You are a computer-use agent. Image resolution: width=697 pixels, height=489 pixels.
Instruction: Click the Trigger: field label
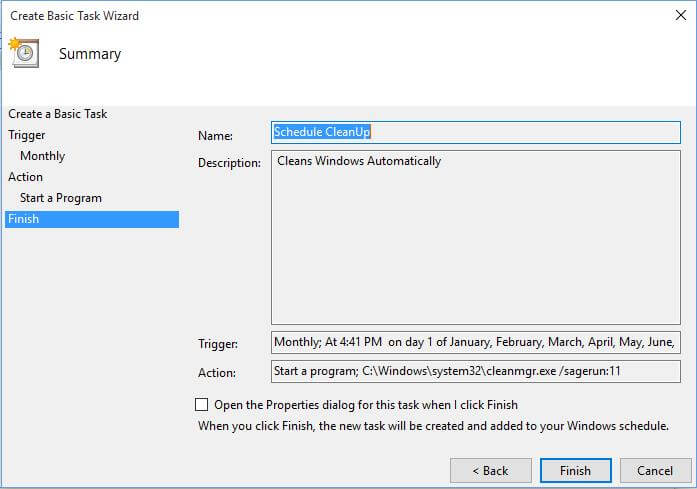pyautogui.click(x=218, y=344)
